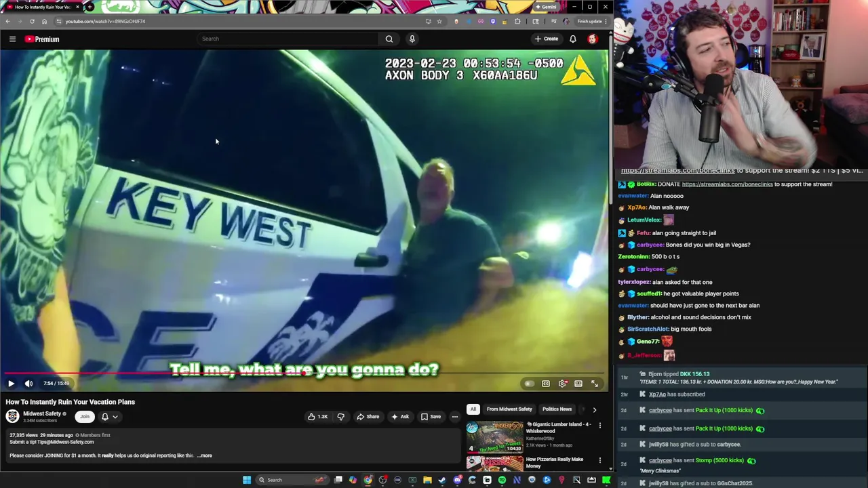This screenshot has width=868, height=488.
Task: Open Xp7Ao subscriber name in activity feed
Action: (x=657, y=394)
